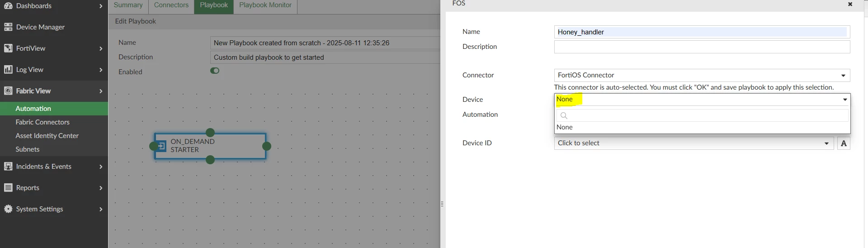
Task: Select the None option in Device list
Action: coord(702,128)
